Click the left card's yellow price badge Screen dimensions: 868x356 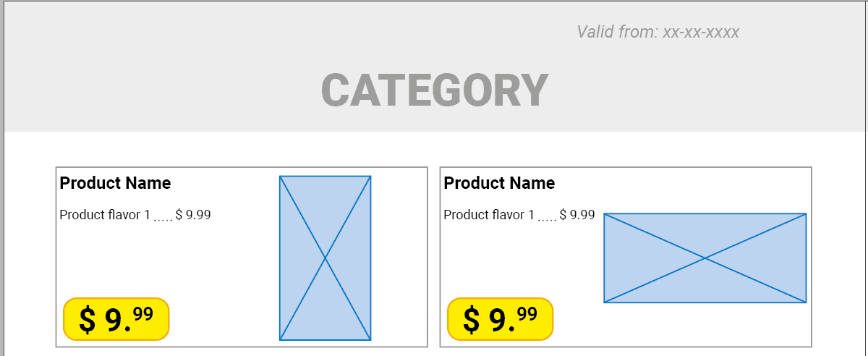(116, 319)
